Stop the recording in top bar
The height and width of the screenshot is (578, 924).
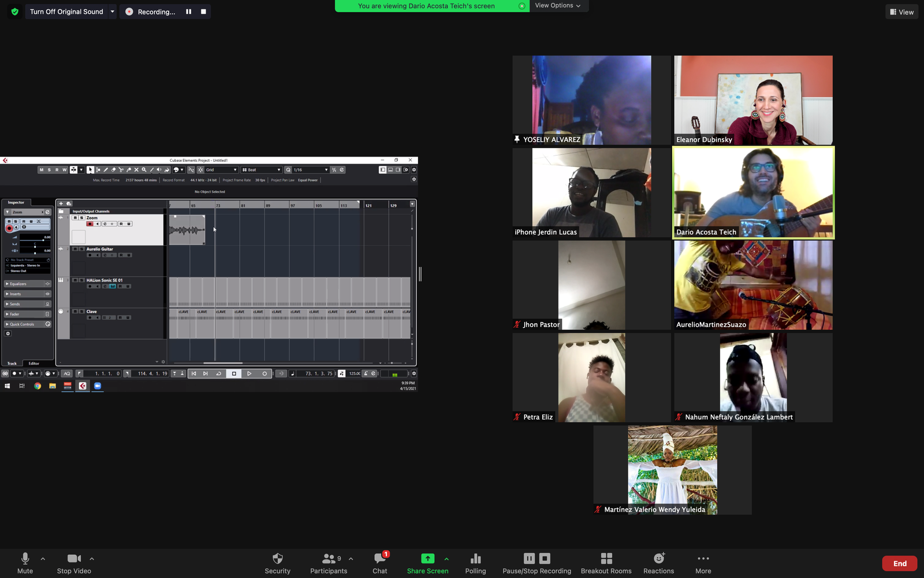[x=203, y=12]
